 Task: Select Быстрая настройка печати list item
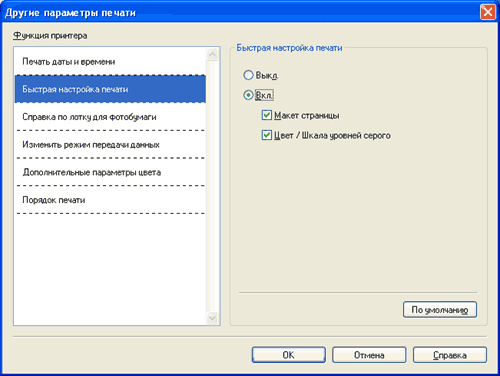click(110, 89)
